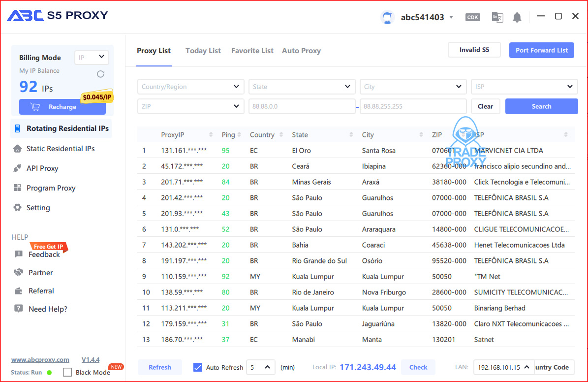Click the Need Help question icon

click(x=18, y=309)
